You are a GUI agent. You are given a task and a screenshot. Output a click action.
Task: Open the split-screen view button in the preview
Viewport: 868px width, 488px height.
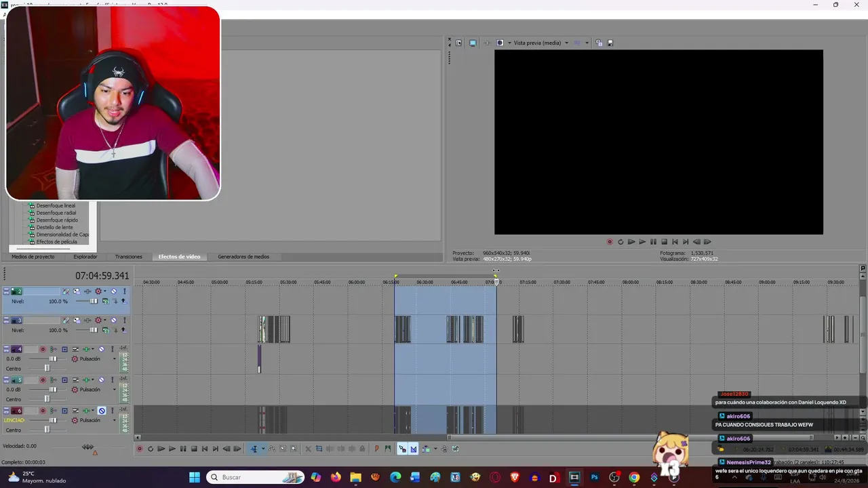500,43
